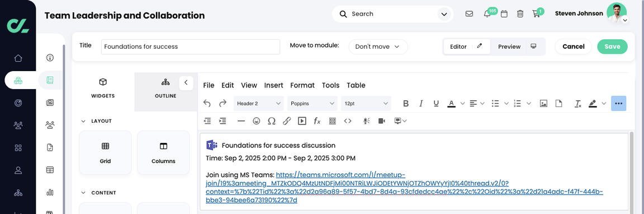Viewport: 644px width, 214px height.
Task: Insert a formula (fx)
Action: tap(317, 121)
